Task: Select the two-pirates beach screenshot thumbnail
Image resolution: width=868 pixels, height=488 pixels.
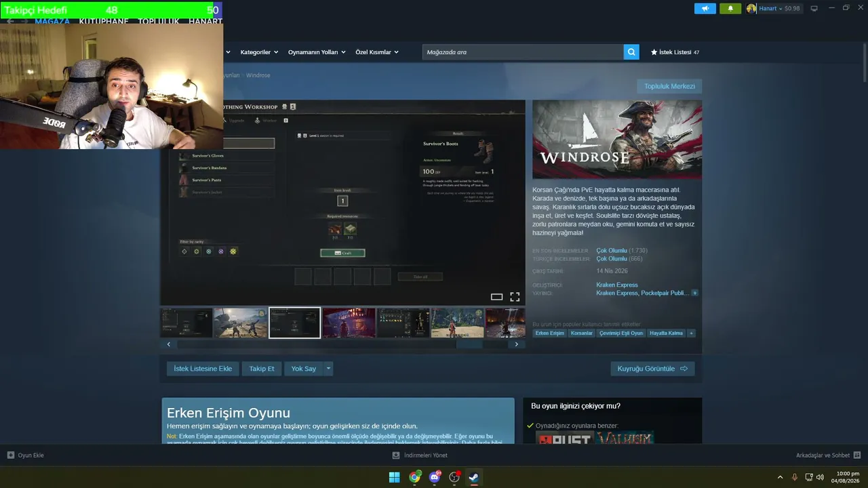Action: click(241, 323)
